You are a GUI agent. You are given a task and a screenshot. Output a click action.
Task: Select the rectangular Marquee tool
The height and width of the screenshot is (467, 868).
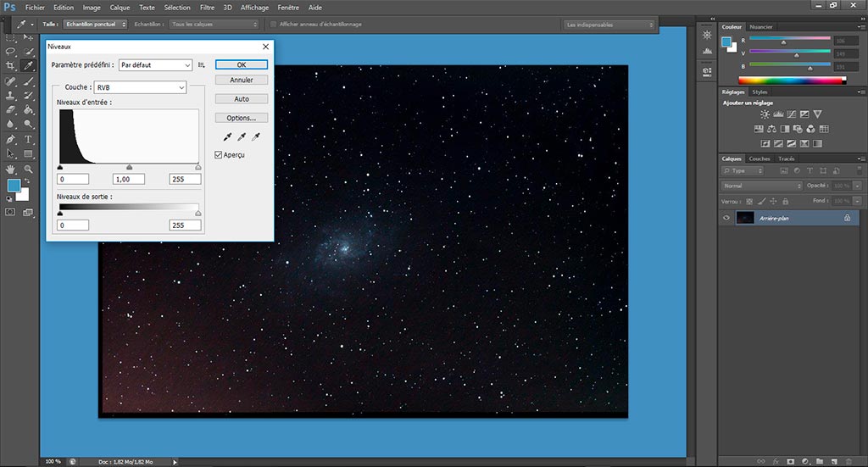(x=10, y=38)
